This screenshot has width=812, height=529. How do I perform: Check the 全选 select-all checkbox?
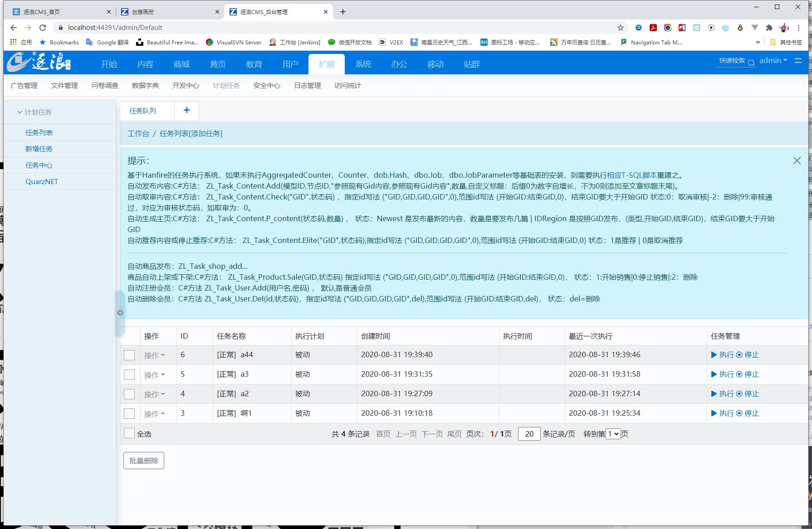129,433
